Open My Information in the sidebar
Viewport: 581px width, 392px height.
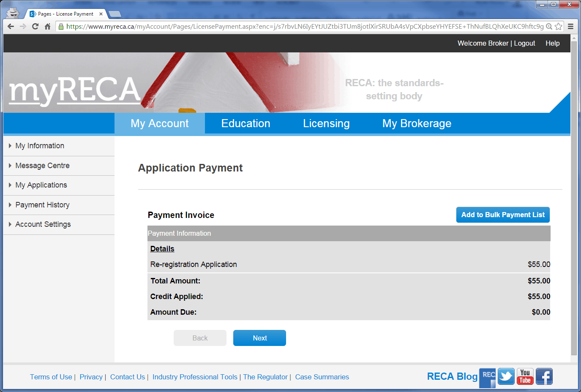coord(40,146)
